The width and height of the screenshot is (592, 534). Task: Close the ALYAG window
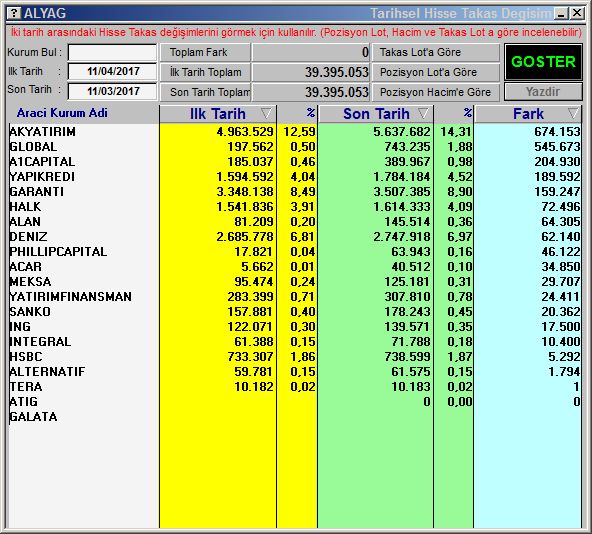point(577,14)
